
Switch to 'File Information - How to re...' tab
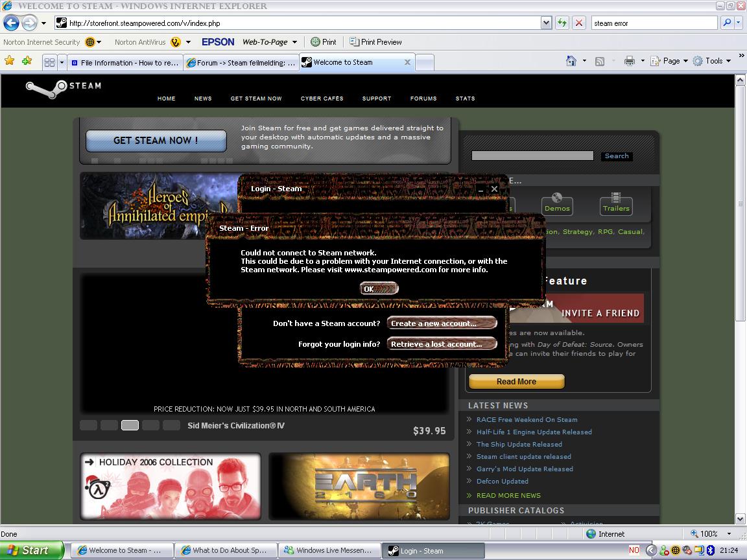click(124, 62)
